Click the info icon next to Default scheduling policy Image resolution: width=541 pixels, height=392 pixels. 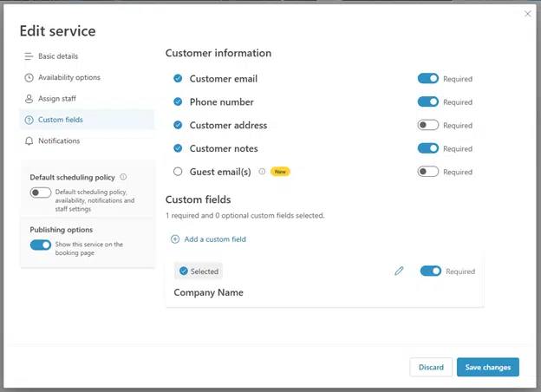[x=123, y=177]
